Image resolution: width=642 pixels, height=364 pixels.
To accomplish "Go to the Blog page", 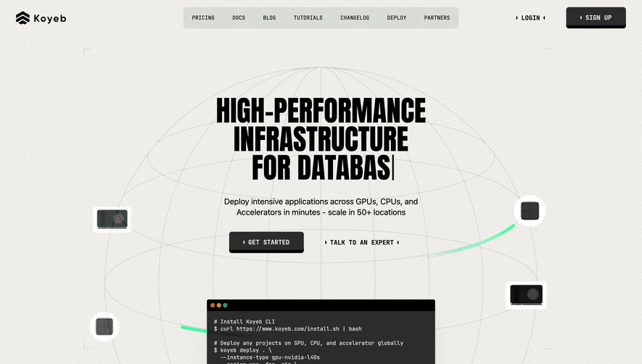I will [x=269, y=17].
